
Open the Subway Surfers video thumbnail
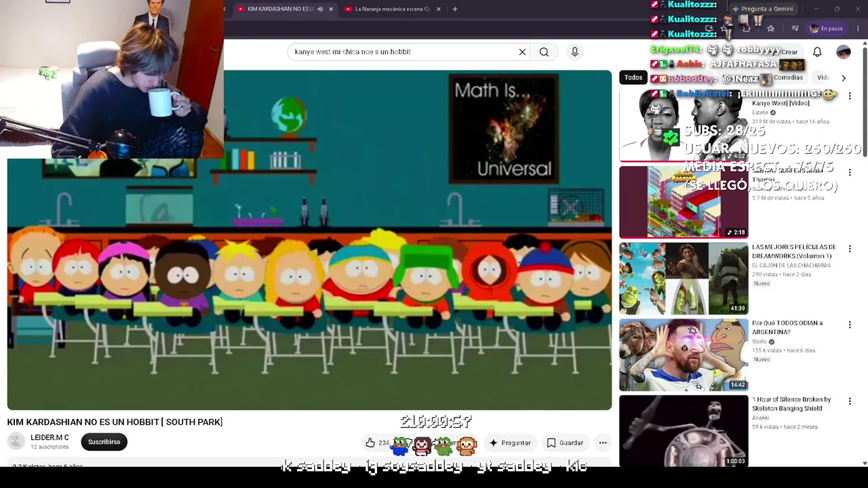(x=684, y=202)
